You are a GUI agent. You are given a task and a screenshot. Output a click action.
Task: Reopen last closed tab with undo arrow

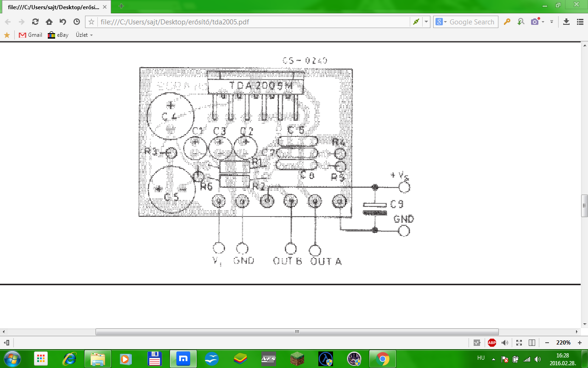[63, 22]
